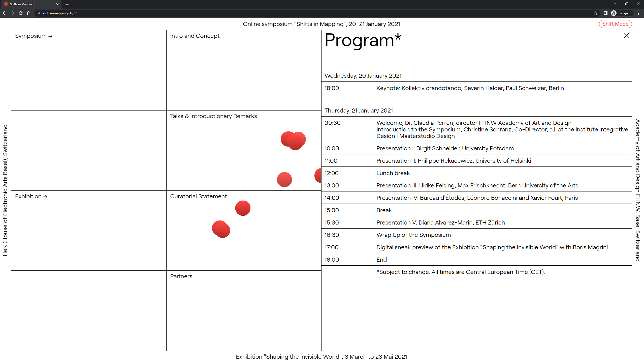
Task: Click the browser home icon
Action: coord(29,13)
